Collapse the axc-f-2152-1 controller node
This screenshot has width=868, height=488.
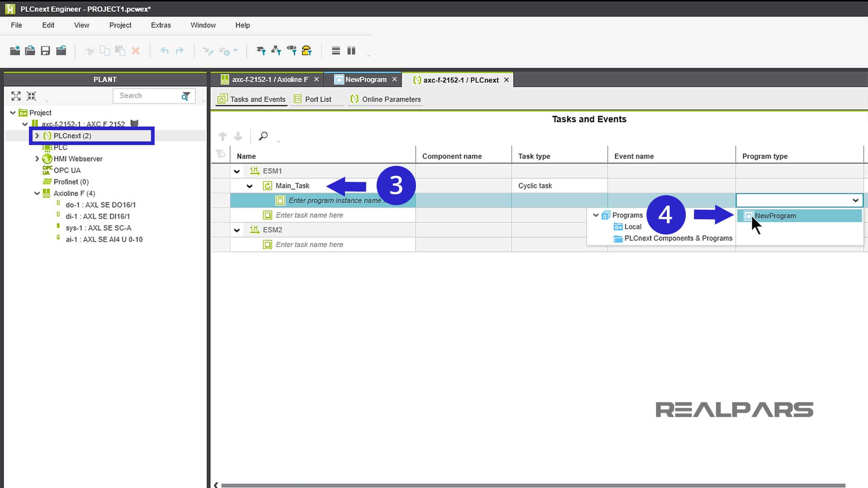click(x=25, y=124)
